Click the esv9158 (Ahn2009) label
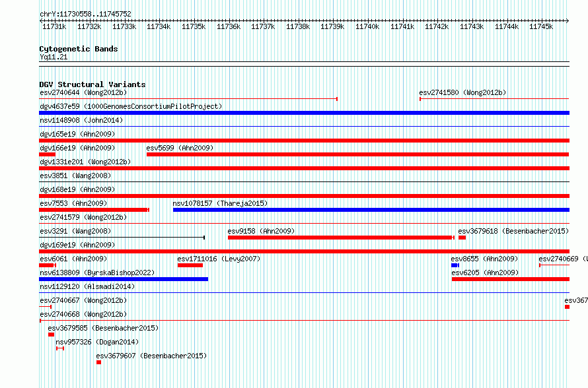This screenshot has width=588, height=388. 261,231
